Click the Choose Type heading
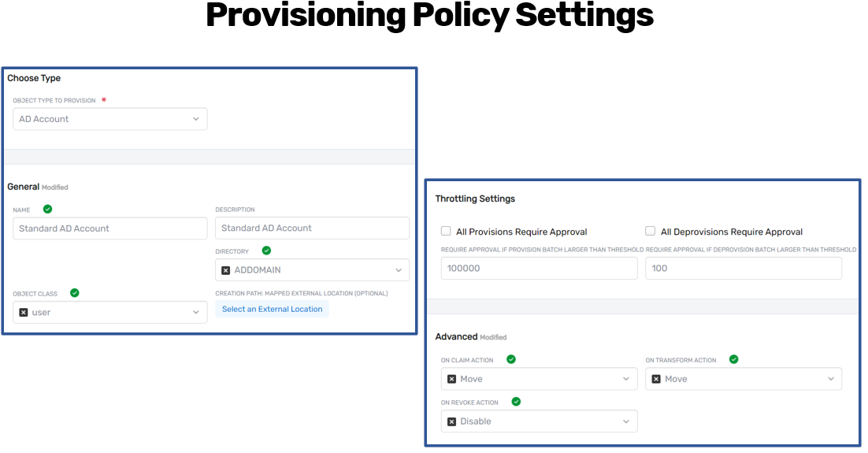The width and height of the screenshot is (868, 453). (x=34, y=78)
